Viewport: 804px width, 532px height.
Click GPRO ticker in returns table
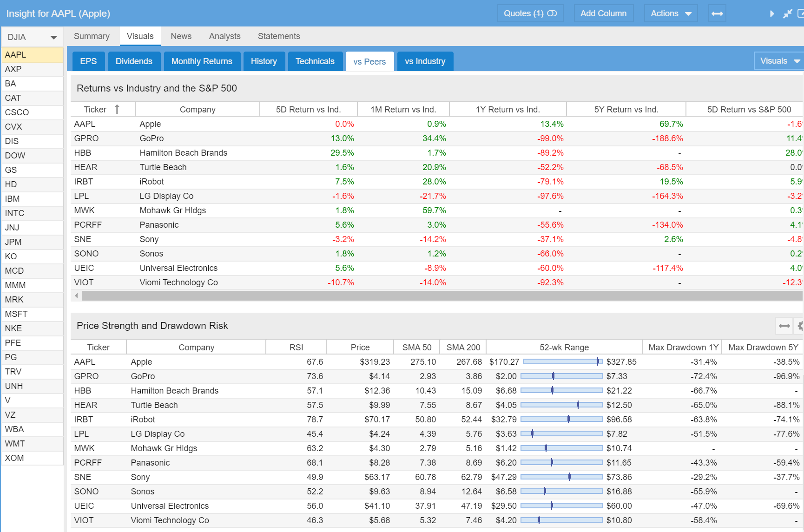tap(86, 138)
